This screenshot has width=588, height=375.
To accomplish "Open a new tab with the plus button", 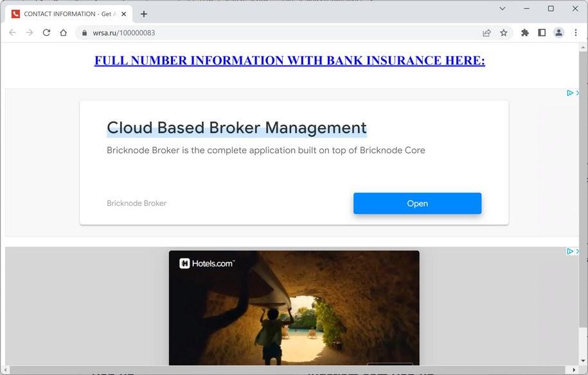I will 143,14.
